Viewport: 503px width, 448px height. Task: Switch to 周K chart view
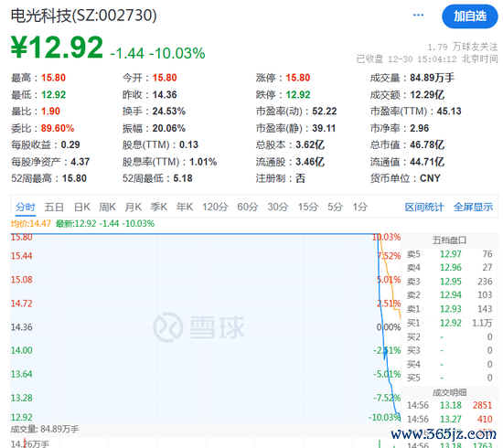(x=108, y=207)
